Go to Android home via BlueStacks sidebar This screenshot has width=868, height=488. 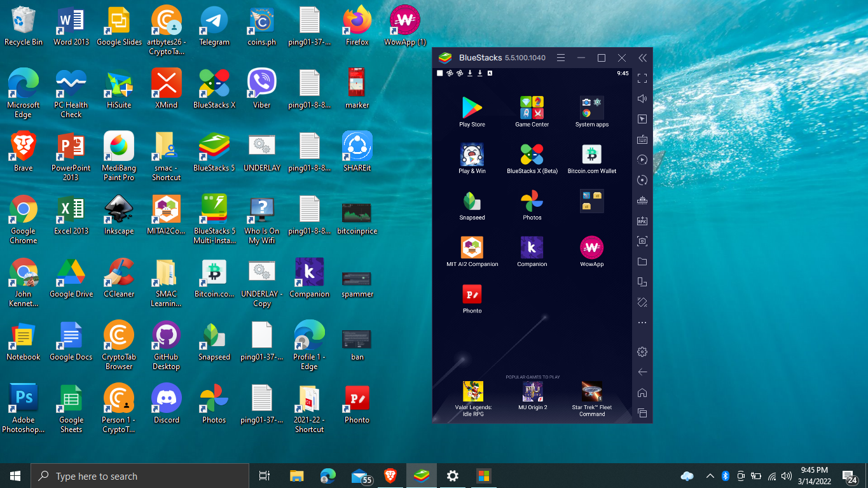click(642, 393)
